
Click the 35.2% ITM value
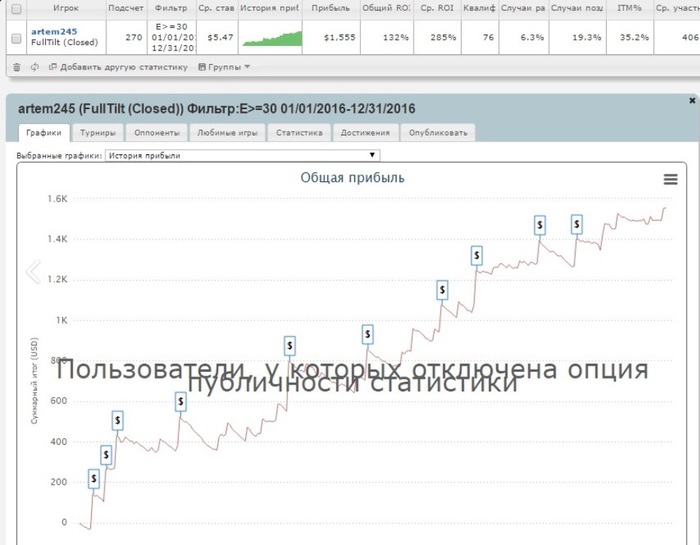click(x=634, y=37)
